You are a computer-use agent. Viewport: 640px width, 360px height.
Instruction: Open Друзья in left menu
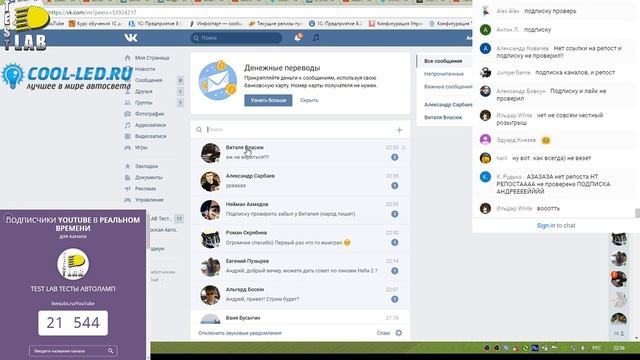pos(144,91)
